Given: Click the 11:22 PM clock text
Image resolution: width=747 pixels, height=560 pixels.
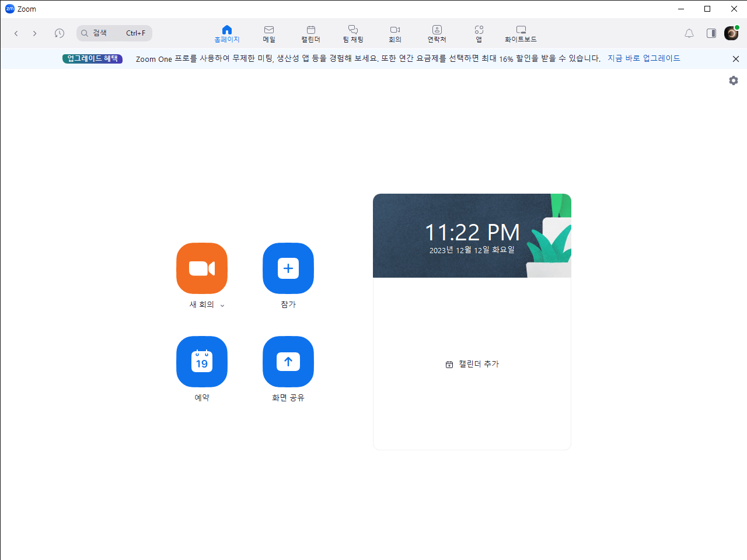Looking at the screenshot, I should pyautogui.click(x=472, y=233).
